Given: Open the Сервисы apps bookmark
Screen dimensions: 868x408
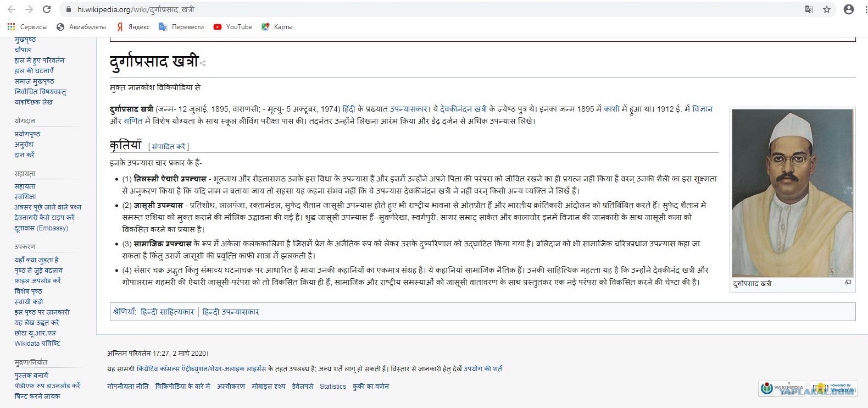Looking at the screenshot, I should tap(27, 26).
